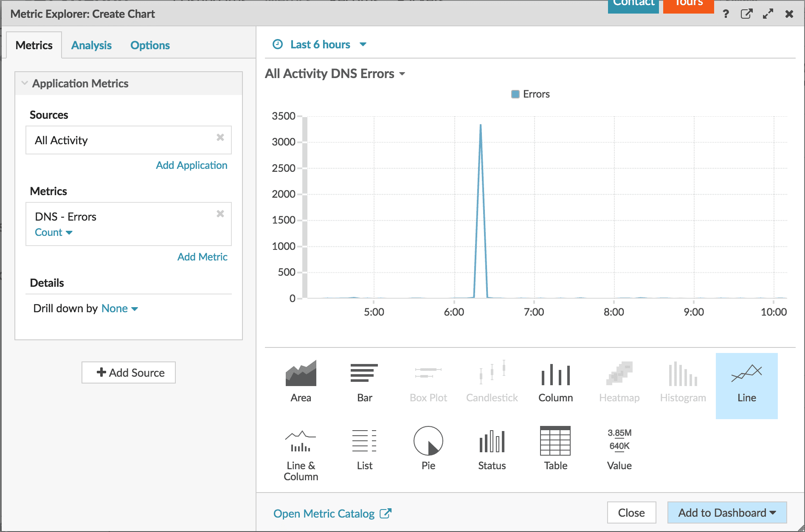The width and height of the screenshot is (805, 532).
Task: Close the Metric Explorer dialog
Action: [x=789, y=14]
